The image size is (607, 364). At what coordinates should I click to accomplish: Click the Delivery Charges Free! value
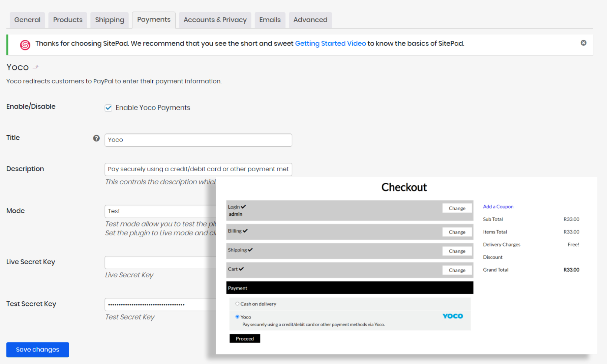click(573, 244)
